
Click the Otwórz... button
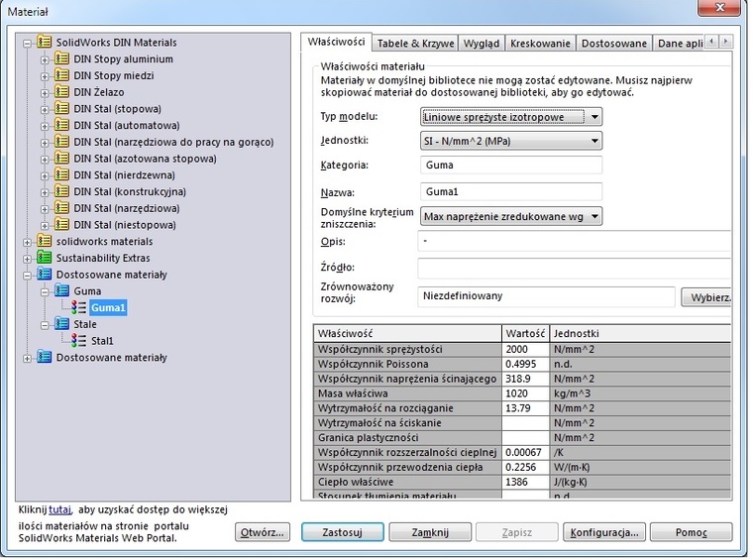click(x=263, y=532)
